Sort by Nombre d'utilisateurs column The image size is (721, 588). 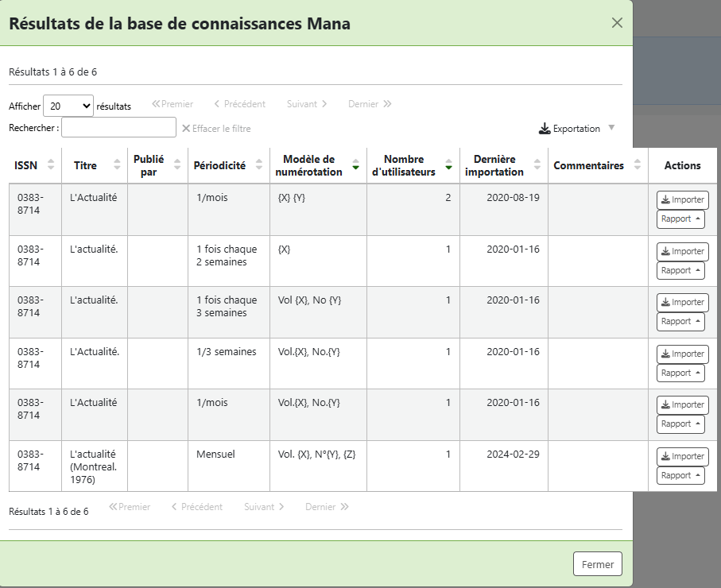coord(409,165)
